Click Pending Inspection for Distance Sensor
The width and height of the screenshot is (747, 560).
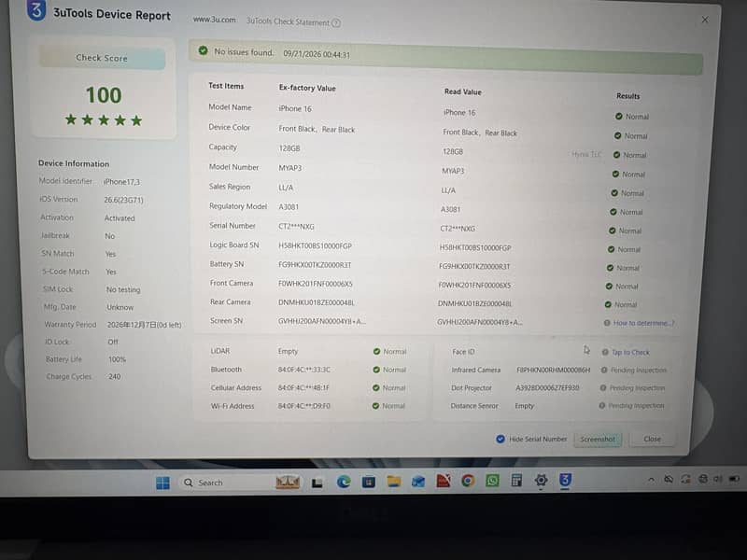click(636, 406)
